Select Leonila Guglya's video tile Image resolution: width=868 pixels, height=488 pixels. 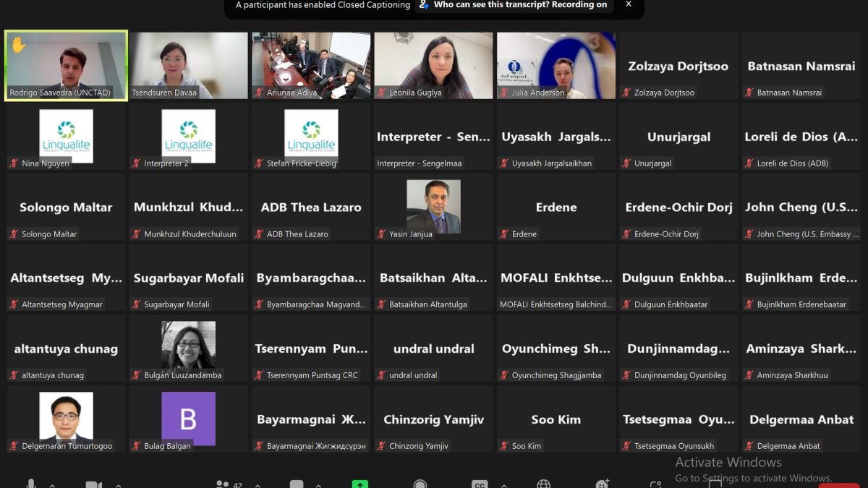433,65
